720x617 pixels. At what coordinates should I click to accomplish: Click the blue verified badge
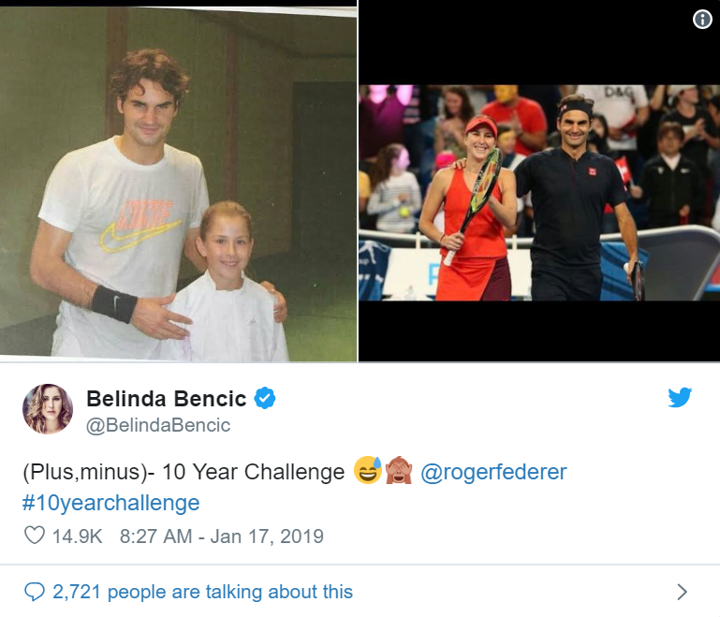pyautogui.click(x=265, y=398)
